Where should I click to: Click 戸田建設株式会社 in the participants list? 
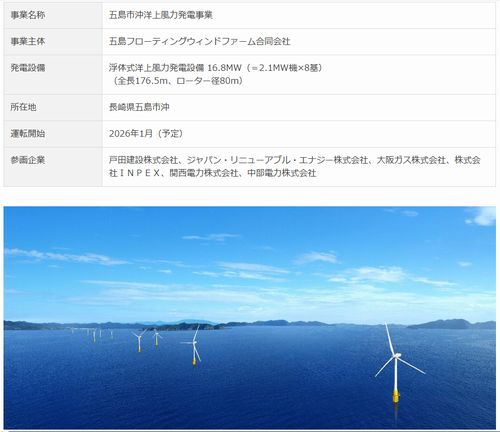click(143, 160)
